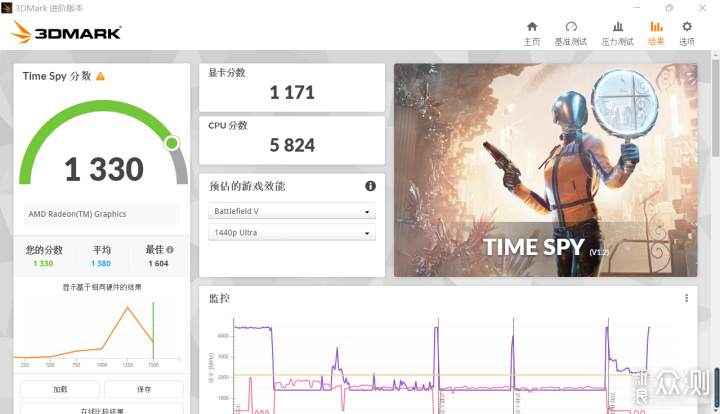Click the Time Spy preview image
Screen dimensions: 720x414
546,170
